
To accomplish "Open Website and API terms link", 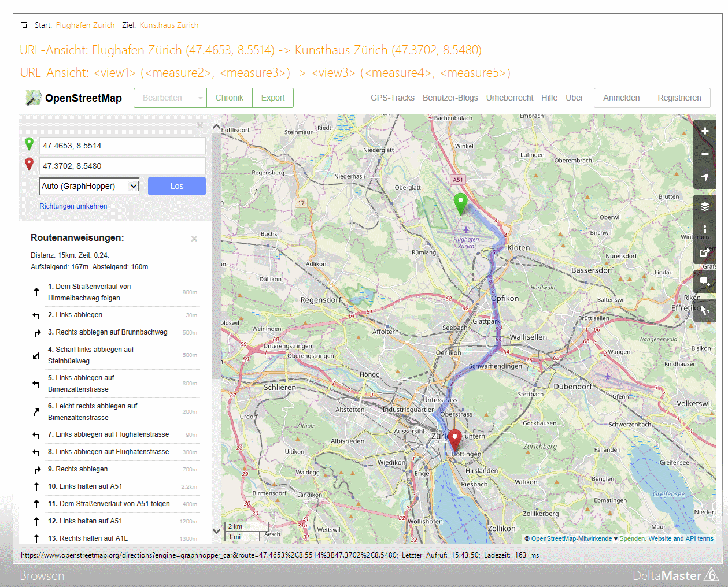I will pyautogui.click(x=681, y=538).
